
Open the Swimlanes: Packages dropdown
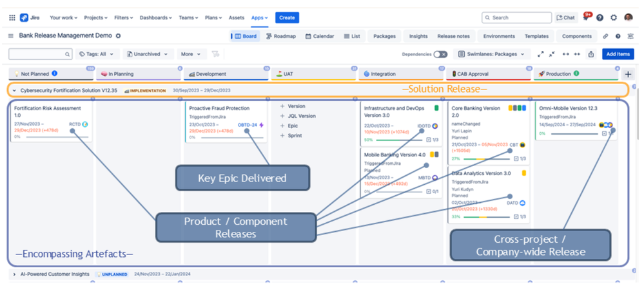tap(492, 54)
